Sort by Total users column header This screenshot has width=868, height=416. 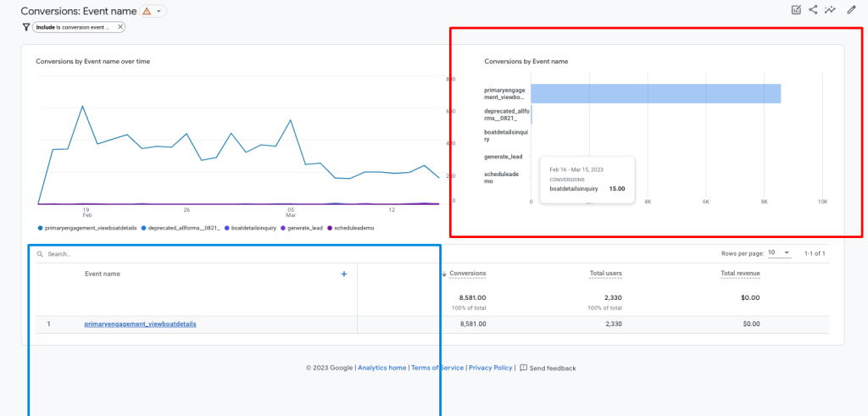(x=605, y=273)
